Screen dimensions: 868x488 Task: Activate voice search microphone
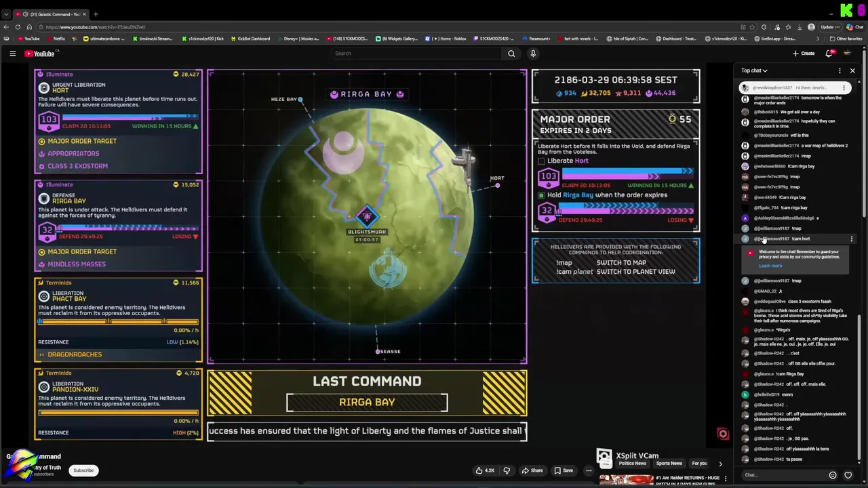click(533, 54)
